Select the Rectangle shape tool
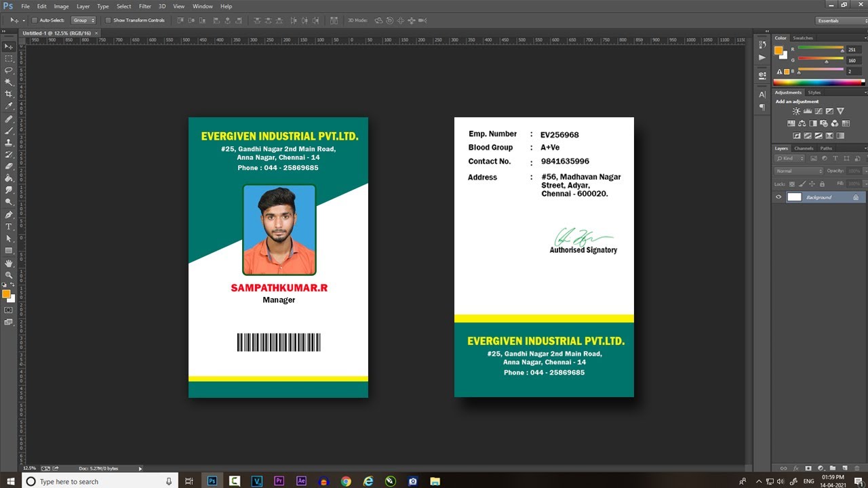 tap(9, 251)
